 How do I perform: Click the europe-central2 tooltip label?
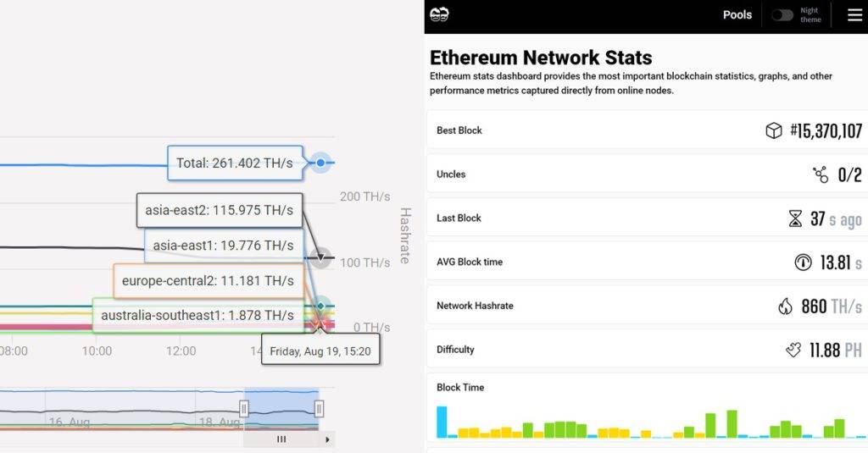point(208,280)
